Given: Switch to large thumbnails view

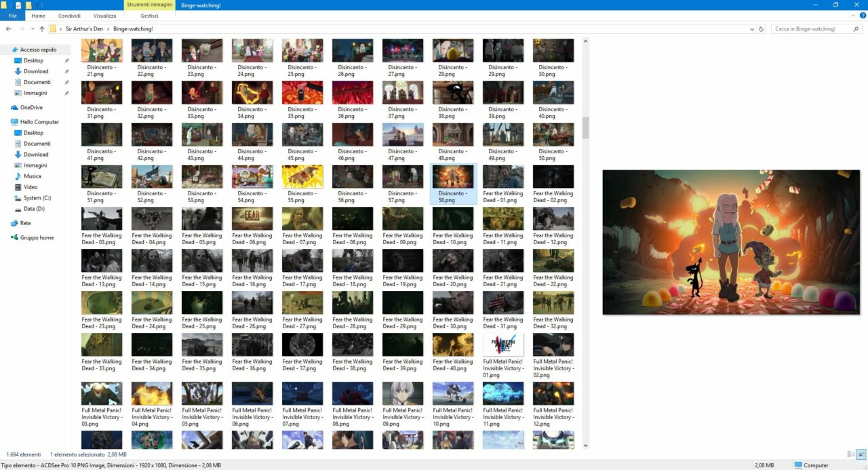Looking at the screenshot, I should [861, 454].
